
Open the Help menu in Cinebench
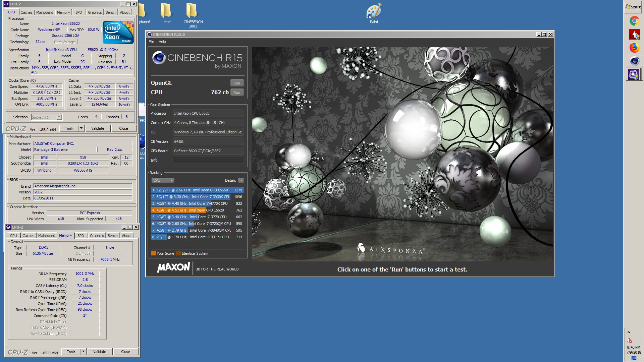162,42
